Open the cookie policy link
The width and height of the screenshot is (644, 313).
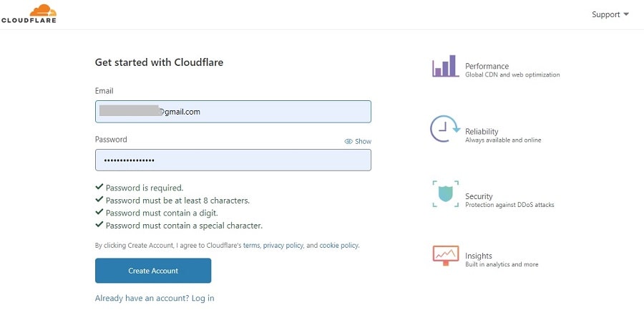coord(339,246)
